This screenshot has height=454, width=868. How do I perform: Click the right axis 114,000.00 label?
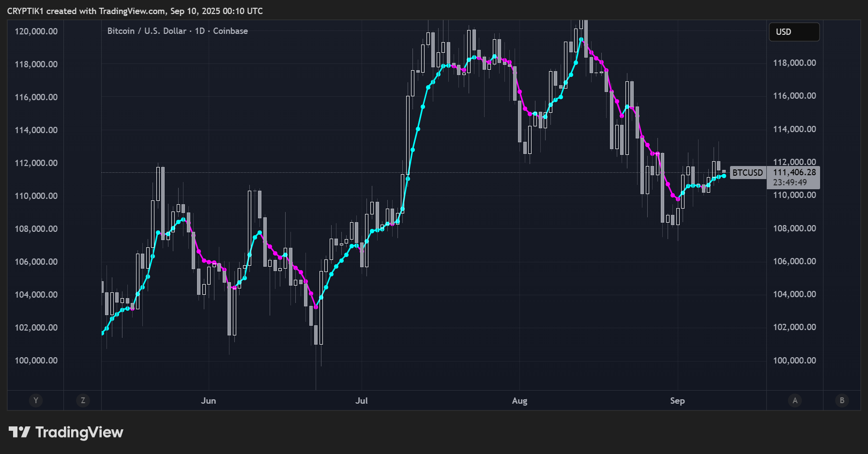click(x=794, y=129)
